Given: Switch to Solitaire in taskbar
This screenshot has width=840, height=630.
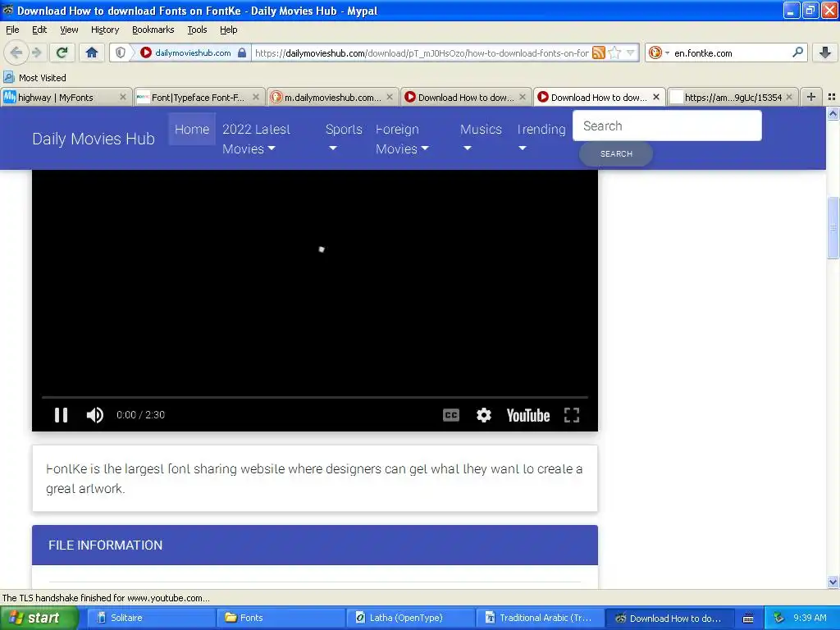Looking at the screenshot, I should pyautogui.click(x=151, y=618).
